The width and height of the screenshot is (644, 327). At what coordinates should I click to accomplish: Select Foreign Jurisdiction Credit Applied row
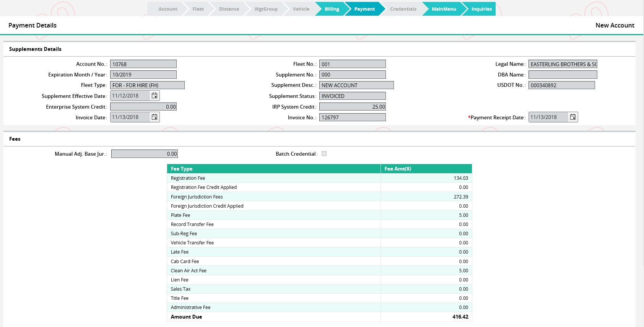319,206
